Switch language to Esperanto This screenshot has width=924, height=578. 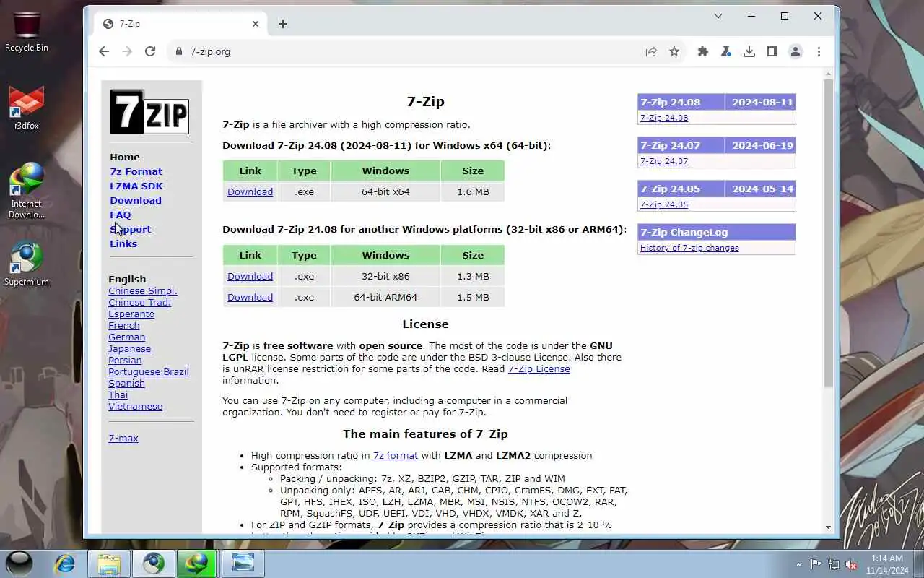pyautogui.click(x=131, y=314)
